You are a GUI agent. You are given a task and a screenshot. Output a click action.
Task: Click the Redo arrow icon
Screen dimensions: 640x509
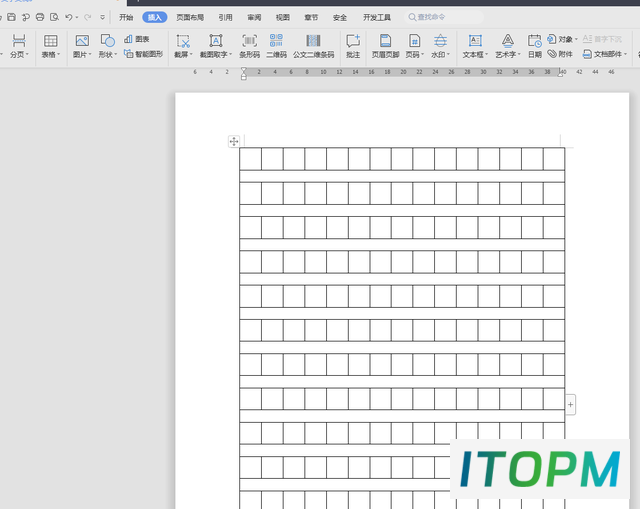[87, 17]
